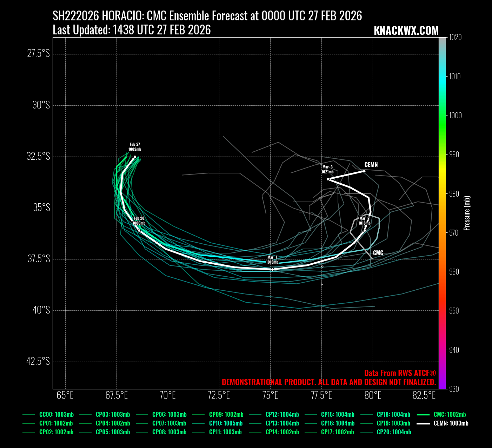Click the 35°S latitude axis label

coord(41,207)
